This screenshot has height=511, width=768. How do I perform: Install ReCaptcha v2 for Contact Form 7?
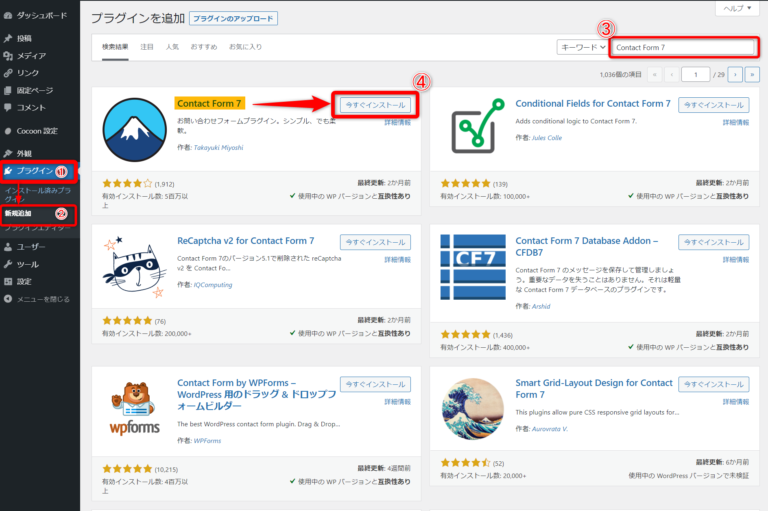point(375,242)
